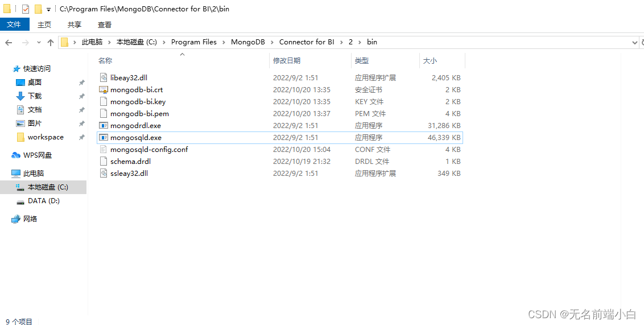
Task: Click the Local Disk (C:) drive icon
Action: tap(20, 187)
